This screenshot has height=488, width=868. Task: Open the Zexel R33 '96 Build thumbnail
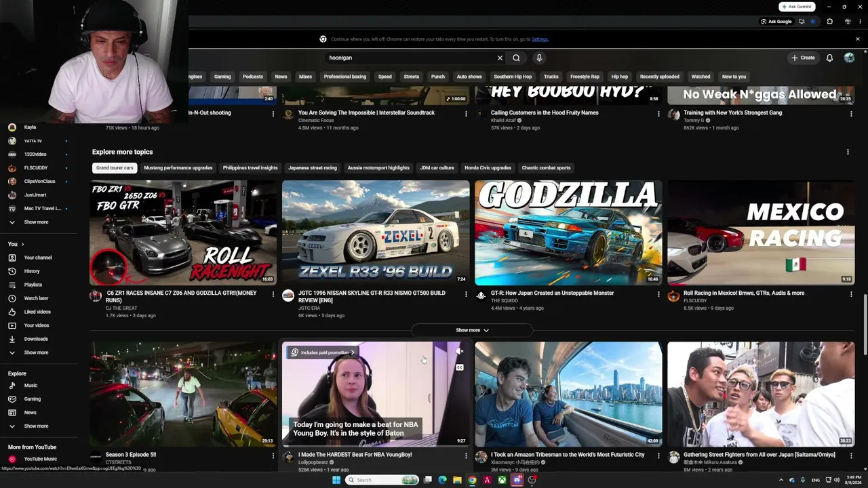pyautogui.click(x=376, y=232)
